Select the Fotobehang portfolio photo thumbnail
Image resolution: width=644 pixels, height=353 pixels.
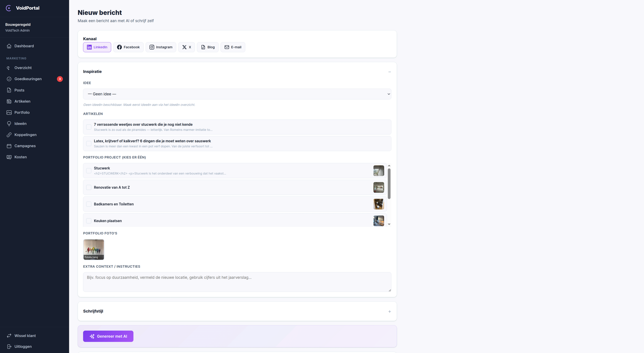(x=94, y=249)
